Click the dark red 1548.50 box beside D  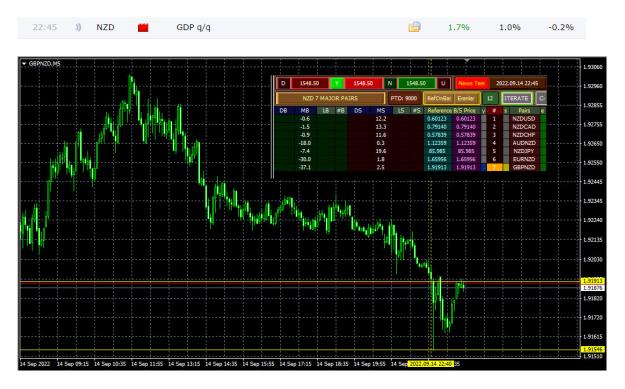309,83
